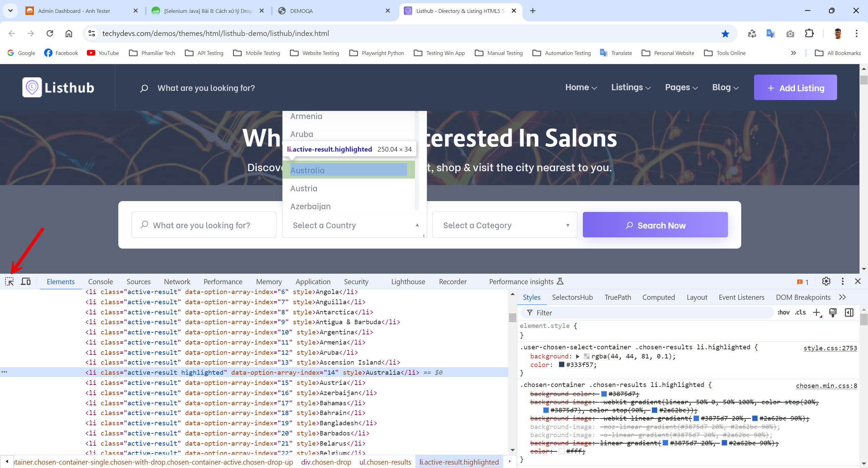Open the Select a Country dropdown
This screenshot has height=468, width=868.
[354, 225]
